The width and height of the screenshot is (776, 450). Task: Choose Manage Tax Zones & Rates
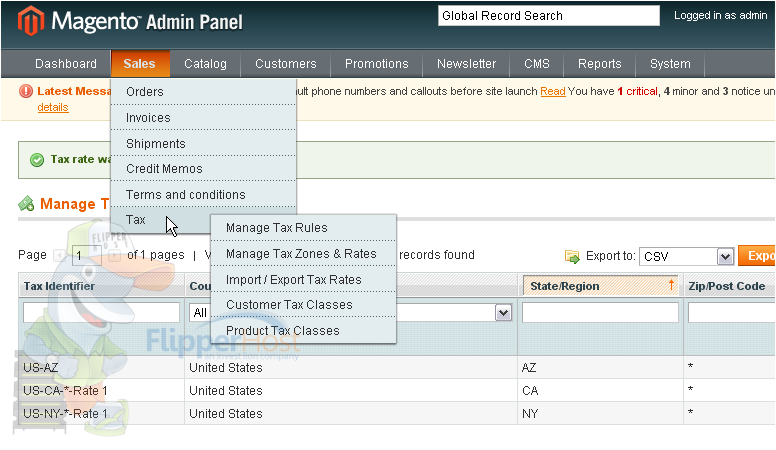(x=303, y=253)
